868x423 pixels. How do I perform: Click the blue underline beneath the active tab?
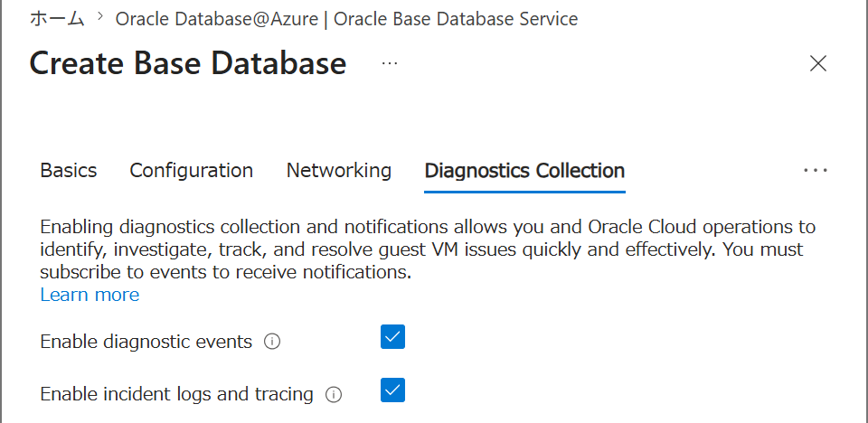click(x=524, y=192)
